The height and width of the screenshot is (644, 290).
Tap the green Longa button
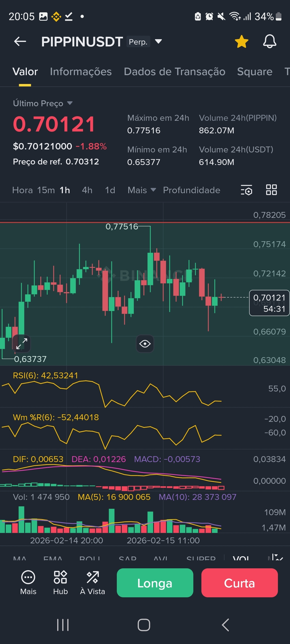[155, 583]
